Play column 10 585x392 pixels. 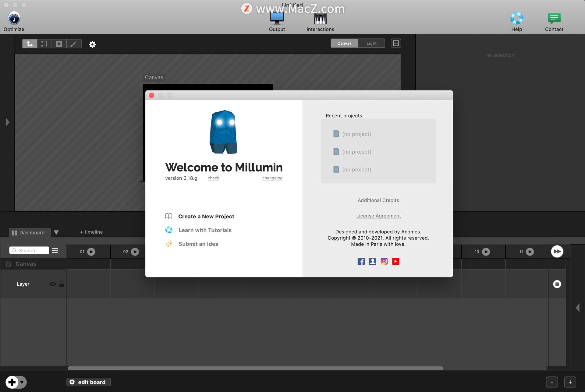(x=486, y=252)
